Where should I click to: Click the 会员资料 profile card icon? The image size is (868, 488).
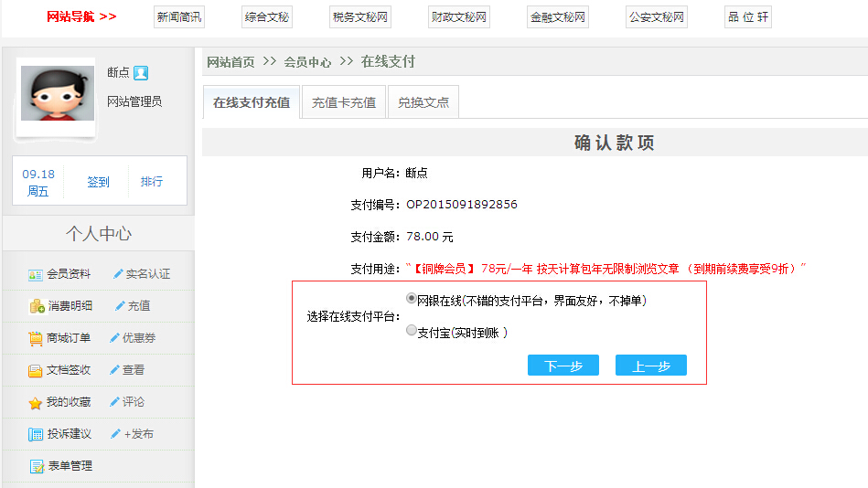pos(36,274)
